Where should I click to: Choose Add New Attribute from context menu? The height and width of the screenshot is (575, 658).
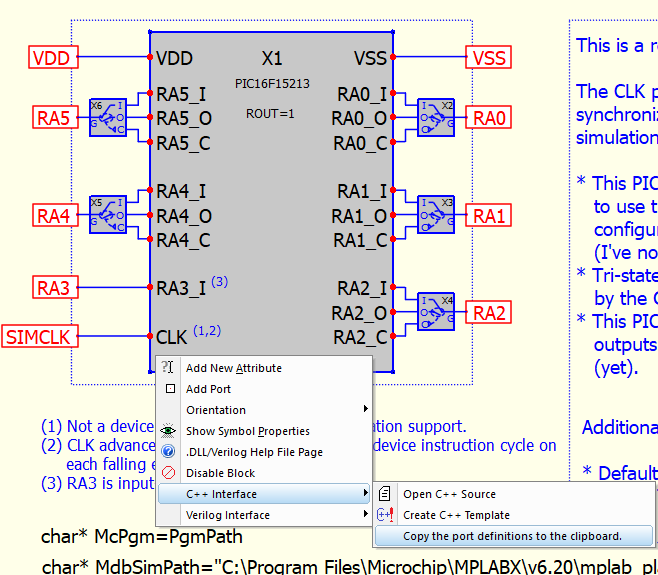click(x=264, y=368)
